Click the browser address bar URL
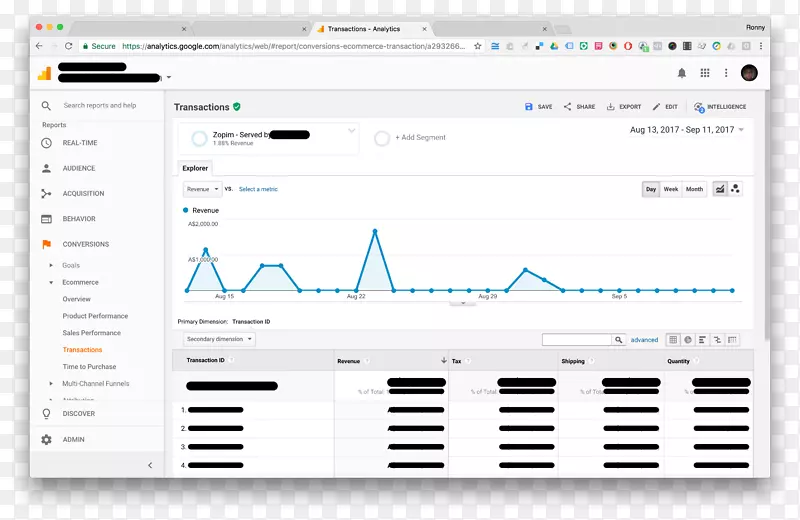The image size is (800, 520). click(293, 46)
